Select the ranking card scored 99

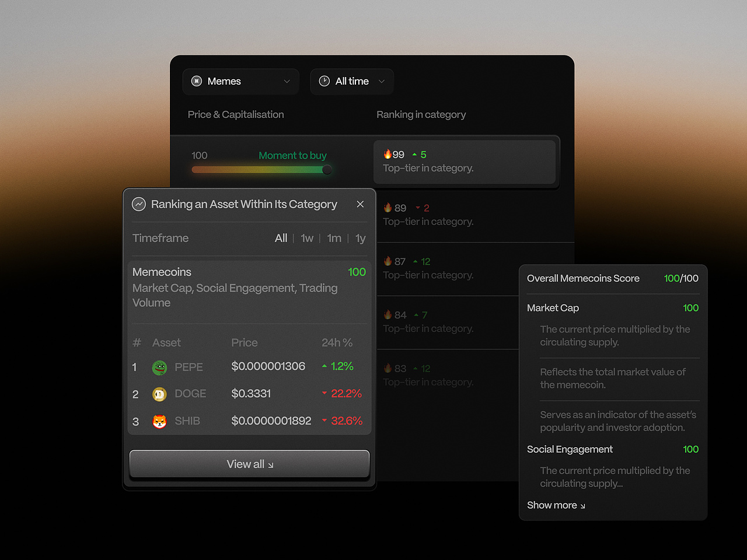pos(465,162)
